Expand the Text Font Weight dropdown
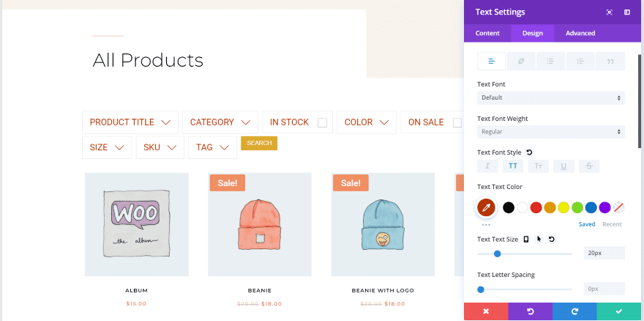Screen dimensions: 644x321 [x=551, y=132]
